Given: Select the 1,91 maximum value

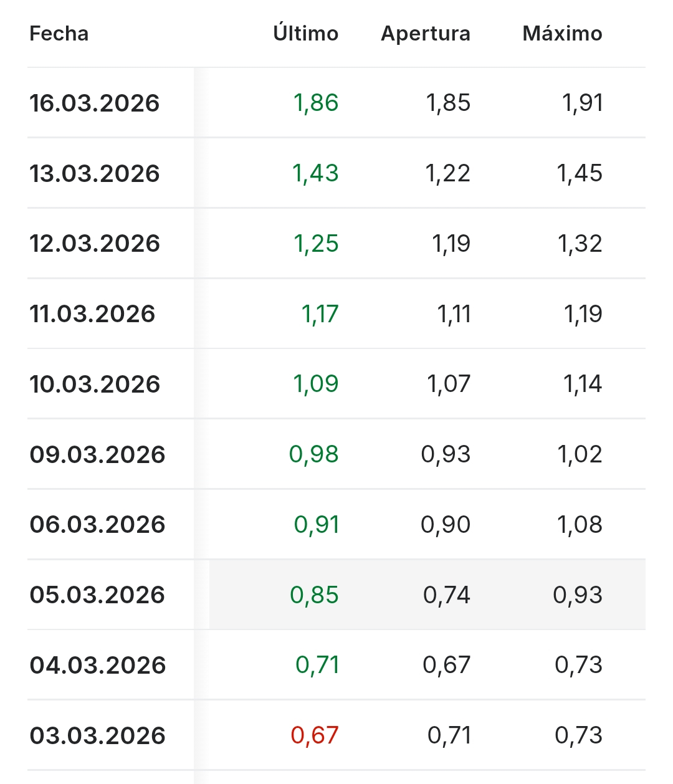Looking at the screenshot, I should pyautogui.click(x=583, y=103).
